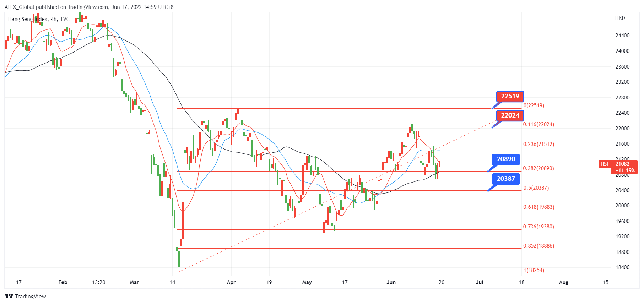Select Mar on the time axis
The height and width of the screenshot is (304, 644).
point(134,282)
